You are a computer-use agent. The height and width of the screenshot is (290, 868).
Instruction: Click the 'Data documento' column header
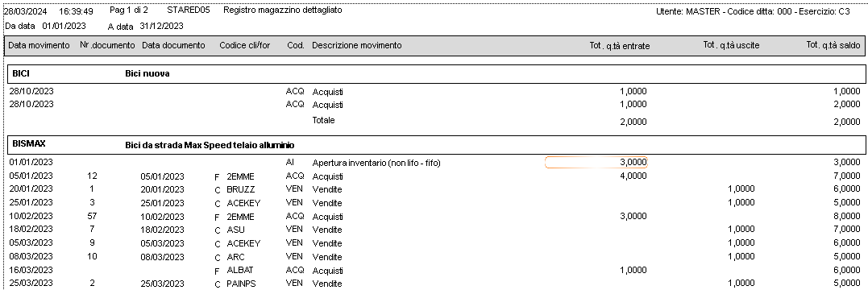point(173,45)
